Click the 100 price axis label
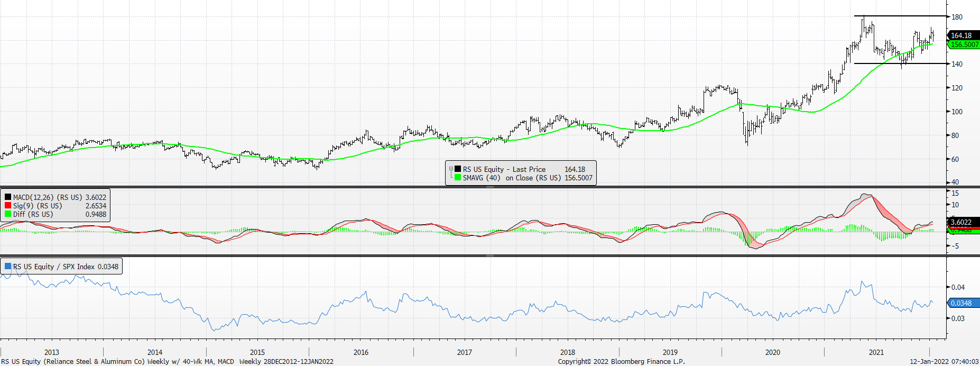This screenshot has height=366, width=980. tap(957, 112)
